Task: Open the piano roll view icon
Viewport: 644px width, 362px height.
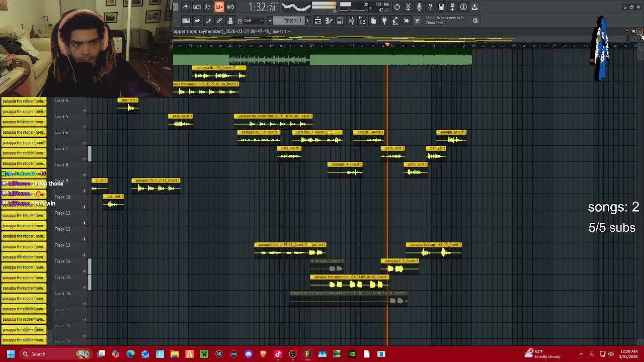Action: click(x=329, y=21)
